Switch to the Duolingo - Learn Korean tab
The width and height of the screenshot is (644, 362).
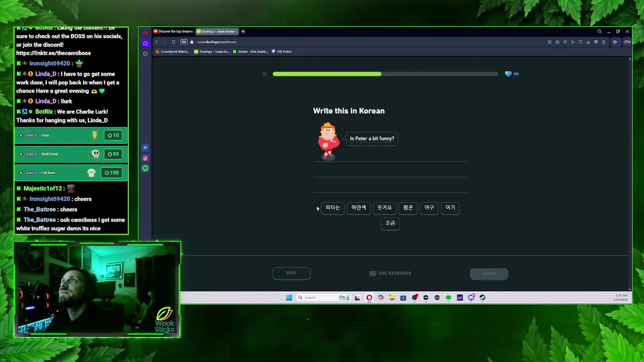(x=217, y=31)
